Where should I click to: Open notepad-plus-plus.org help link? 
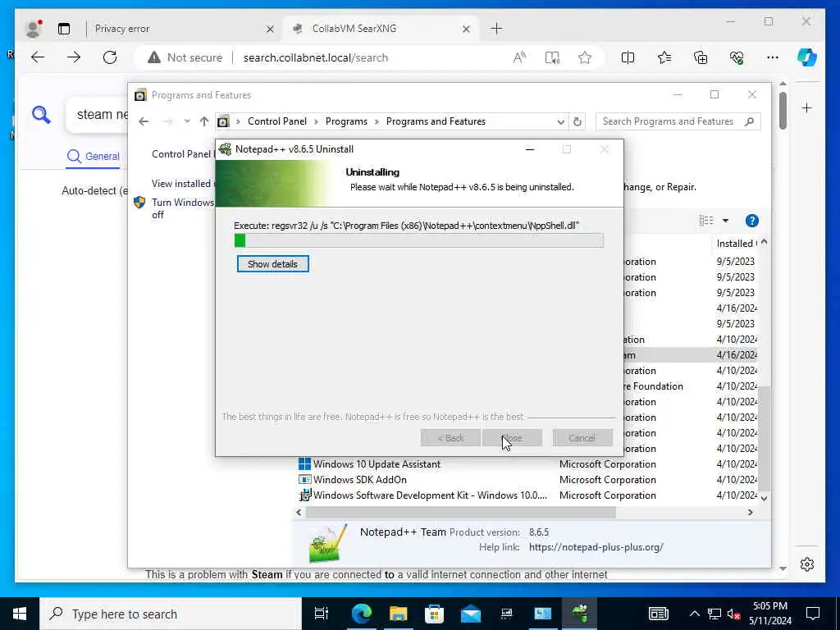click(596, 547)
